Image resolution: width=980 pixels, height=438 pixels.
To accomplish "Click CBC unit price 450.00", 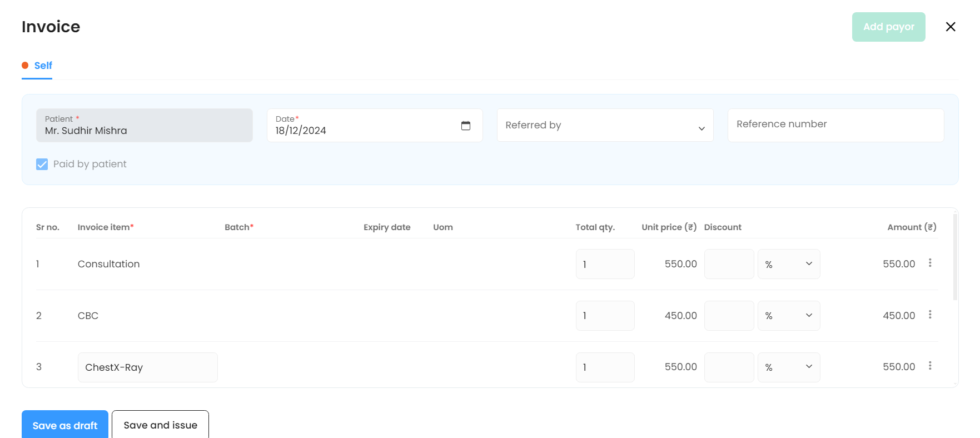I will (680, 316).
